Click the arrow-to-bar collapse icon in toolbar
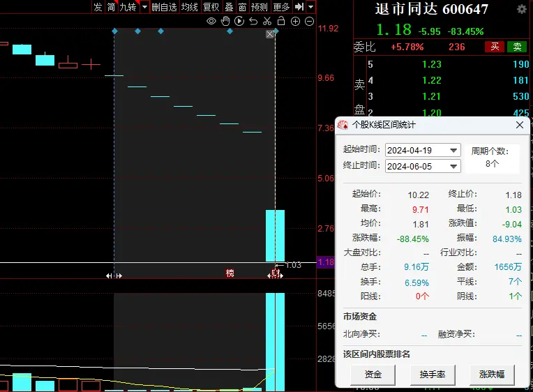This screenshot has width=533, height=392. [x=299, y=7]
